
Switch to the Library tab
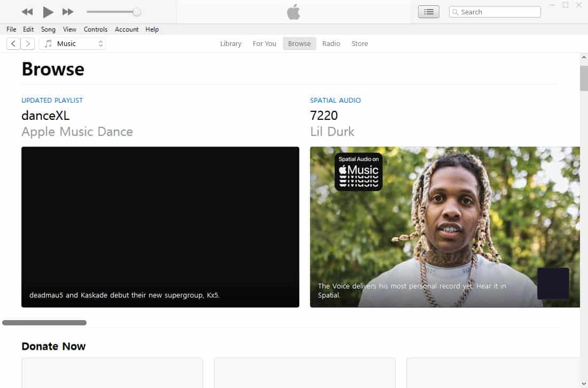click(230, 43)
